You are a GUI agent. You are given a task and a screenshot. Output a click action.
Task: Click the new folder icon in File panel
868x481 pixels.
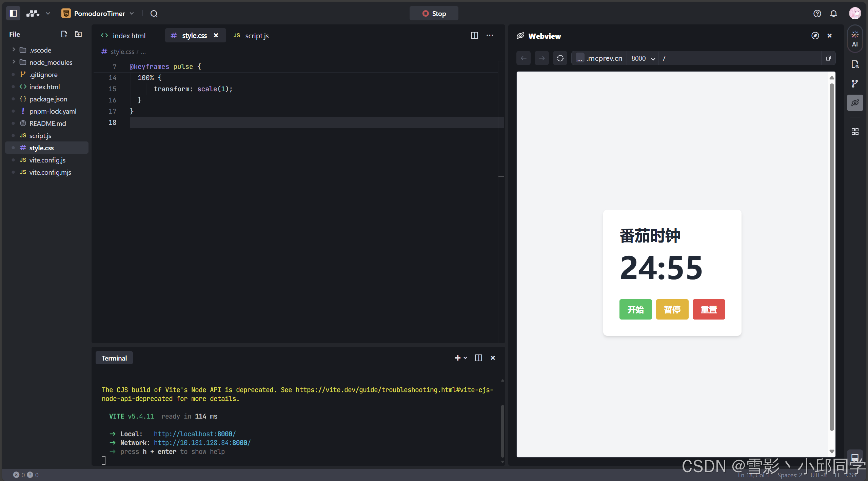point(78,34)
